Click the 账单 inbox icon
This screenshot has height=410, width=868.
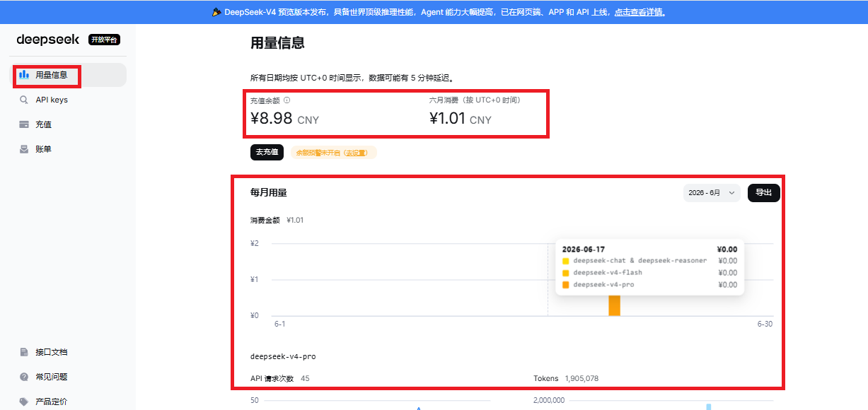[x=24, y=149]
